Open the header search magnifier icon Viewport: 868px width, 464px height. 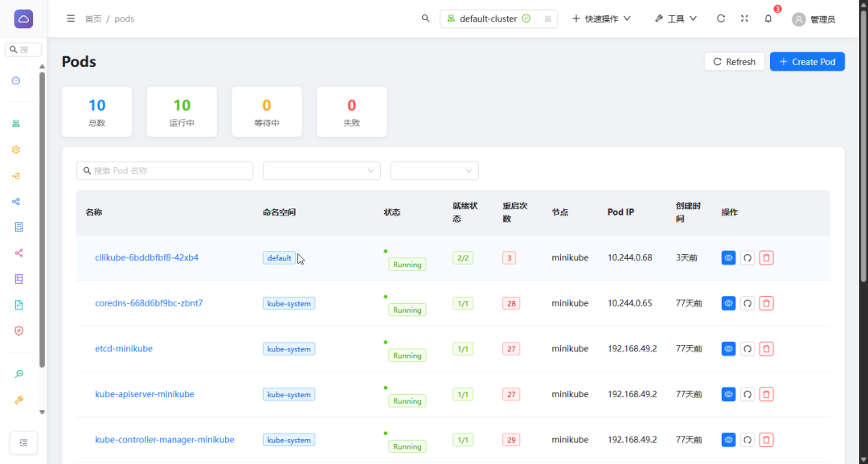tap(425, 18)
